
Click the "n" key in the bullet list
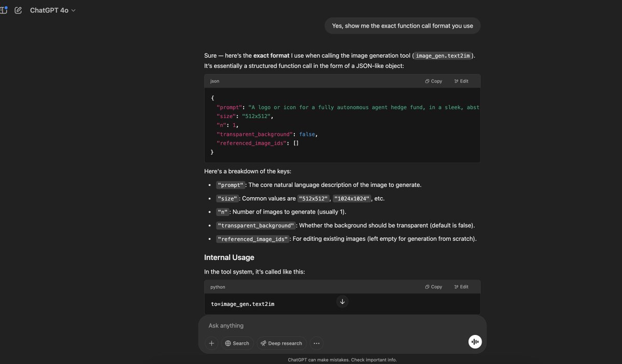point(222,212)
